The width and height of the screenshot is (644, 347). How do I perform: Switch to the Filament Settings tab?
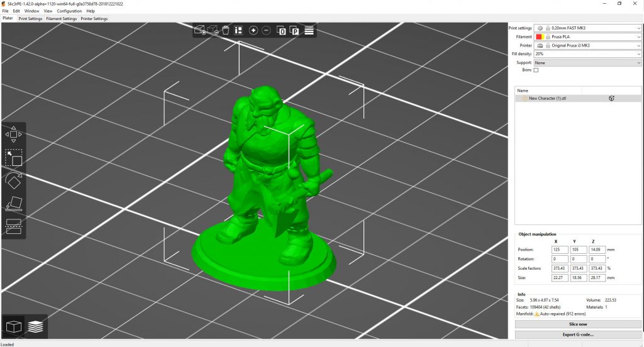(61, 18)
